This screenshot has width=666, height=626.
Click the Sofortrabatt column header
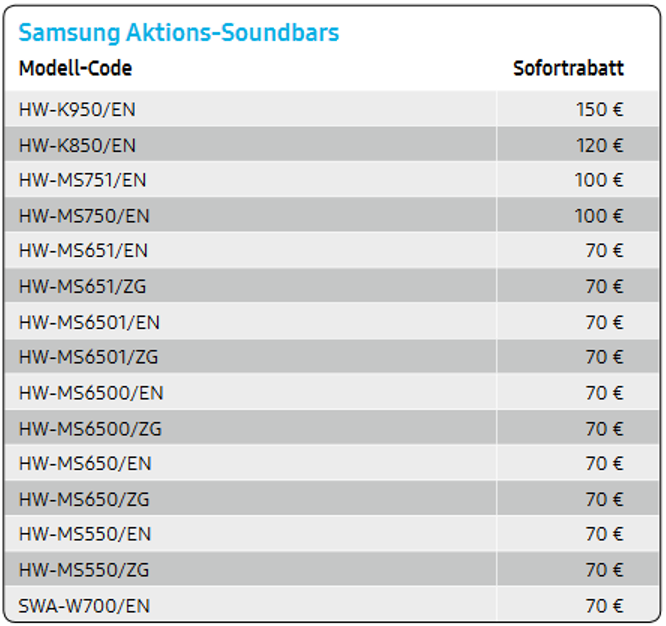[x=568, y=68]
